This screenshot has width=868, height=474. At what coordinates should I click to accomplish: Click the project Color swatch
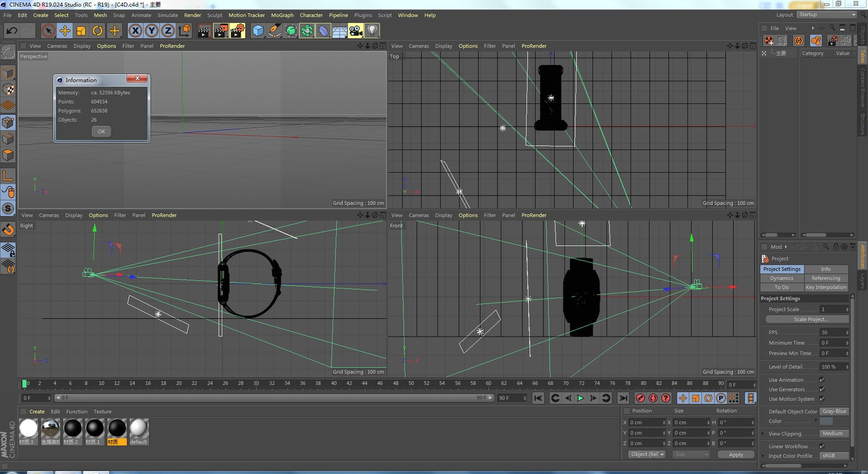(x=826, y=421)
